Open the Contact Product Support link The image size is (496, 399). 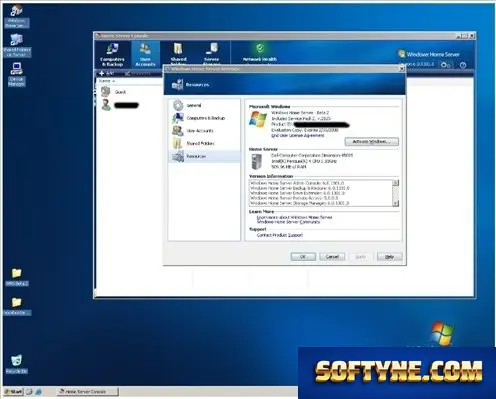coord(280,235)
